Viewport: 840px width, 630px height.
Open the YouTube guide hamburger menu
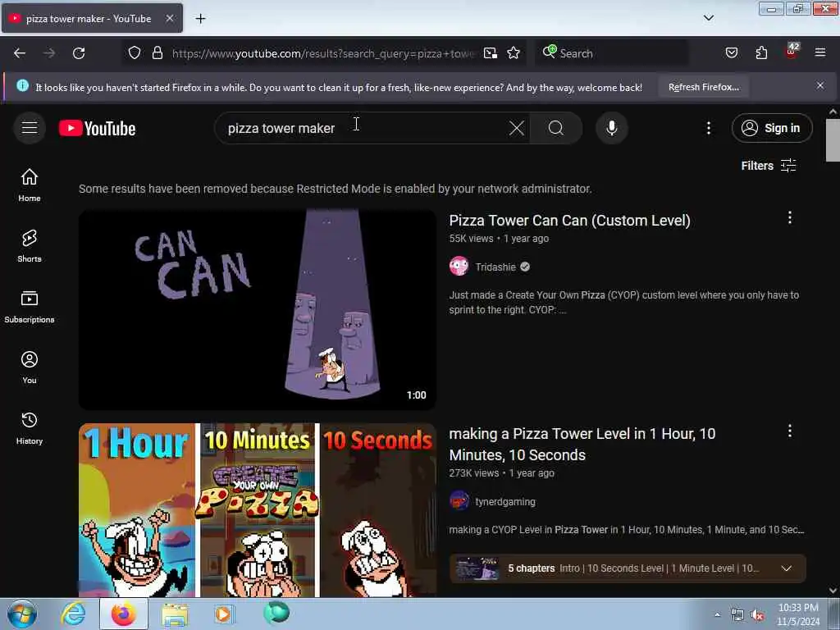coord(30,128)
